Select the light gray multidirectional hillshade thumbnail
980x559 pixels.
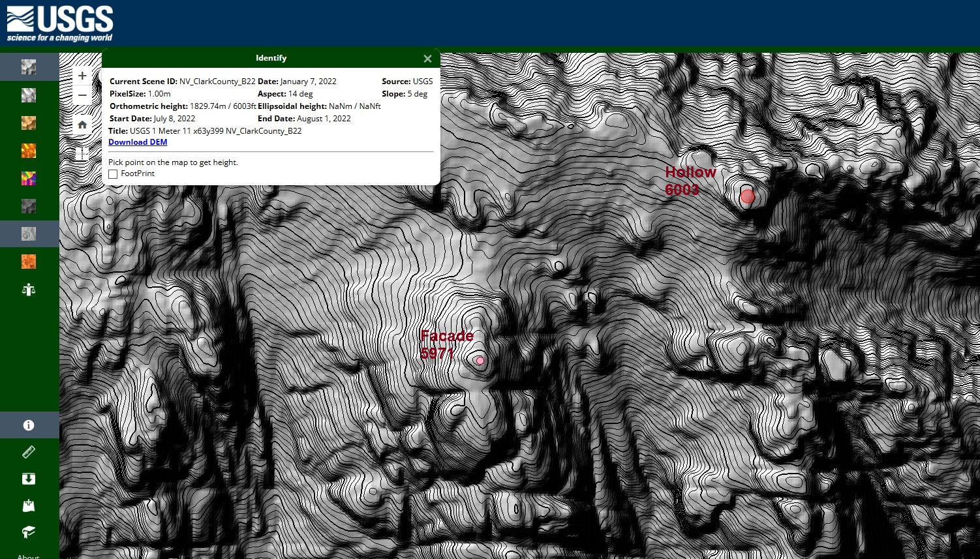point(29,95)
